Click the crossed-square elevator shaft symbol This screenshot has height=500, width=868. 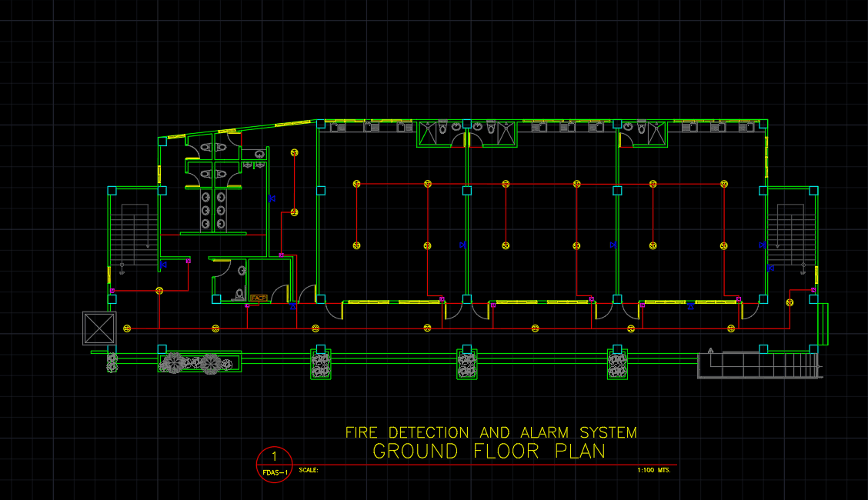(99, 328)
